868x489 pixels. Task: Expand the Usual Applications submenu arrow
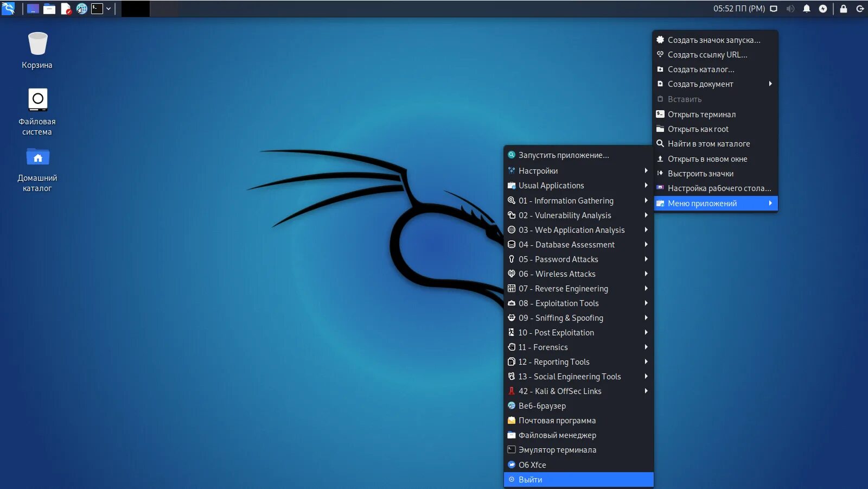click(x=646, y=186)
